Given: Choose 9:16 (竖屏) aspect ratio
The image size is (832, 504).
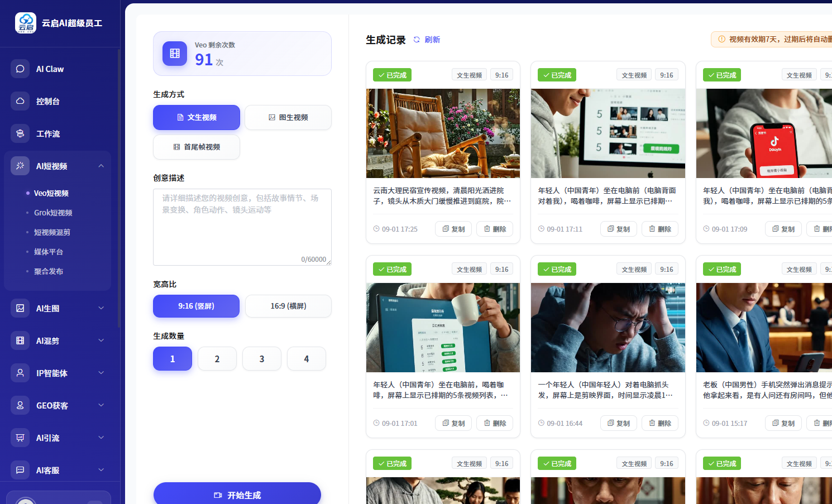Looking at the screenshot, I should [x=196, y=306].
